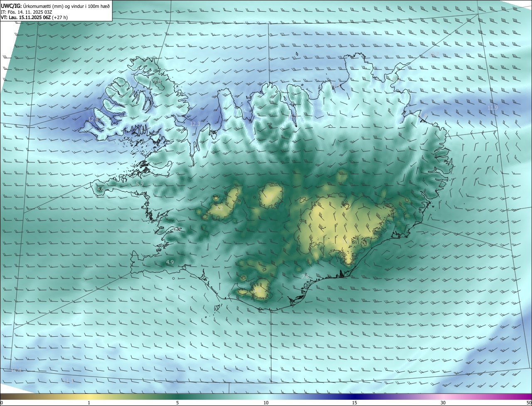This screenshot has width=532, height=406.
Task: Click the 2.2 value label on the map
Action: pos(219,208)
